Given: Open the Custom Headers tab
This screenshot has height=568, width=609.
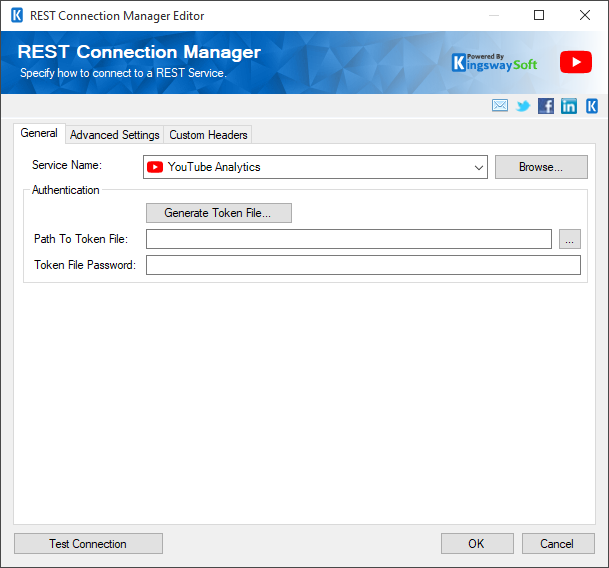Looking at the screenshot, I should (208, 135).
